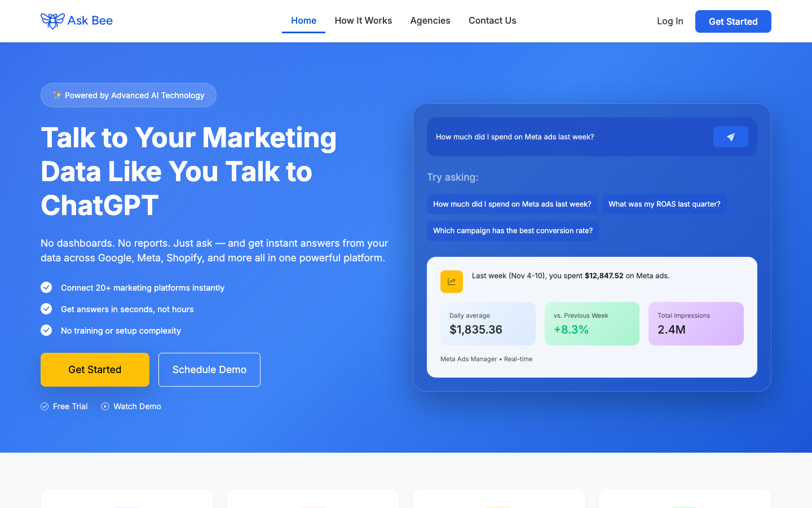Click the Total Impressions 2.4M card
The height and width of the screenshot is (508, 812).
(696, 323)
